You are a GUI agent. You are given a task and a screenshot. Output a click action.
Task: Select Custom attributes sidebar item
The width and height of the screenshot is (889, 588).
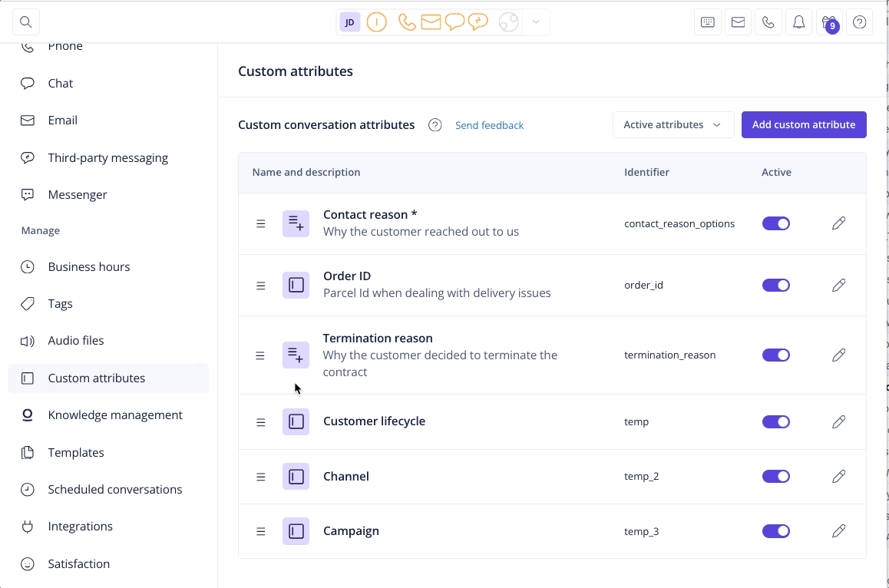pyautogui.click(x=108, y=378)
